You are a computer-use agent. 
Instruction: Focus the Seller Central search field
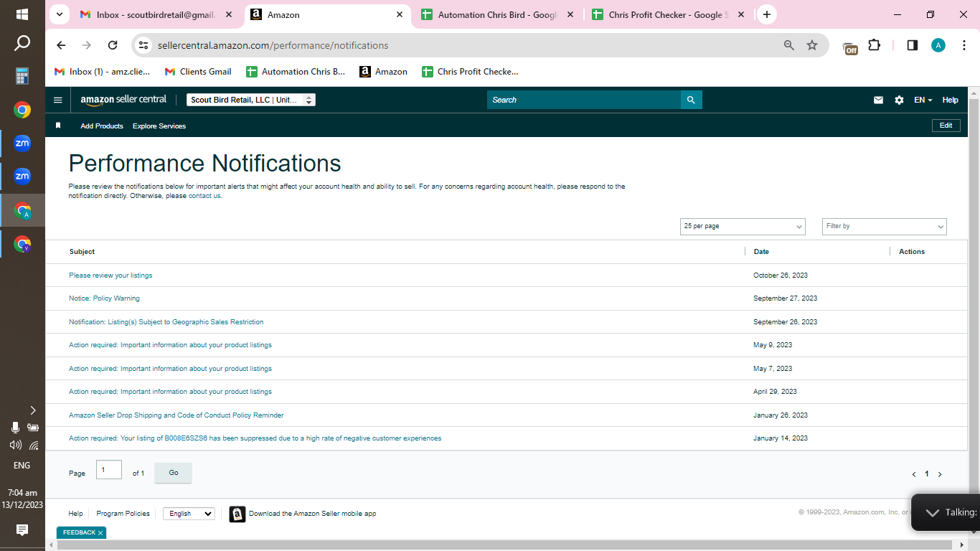(x=584, y=100)
